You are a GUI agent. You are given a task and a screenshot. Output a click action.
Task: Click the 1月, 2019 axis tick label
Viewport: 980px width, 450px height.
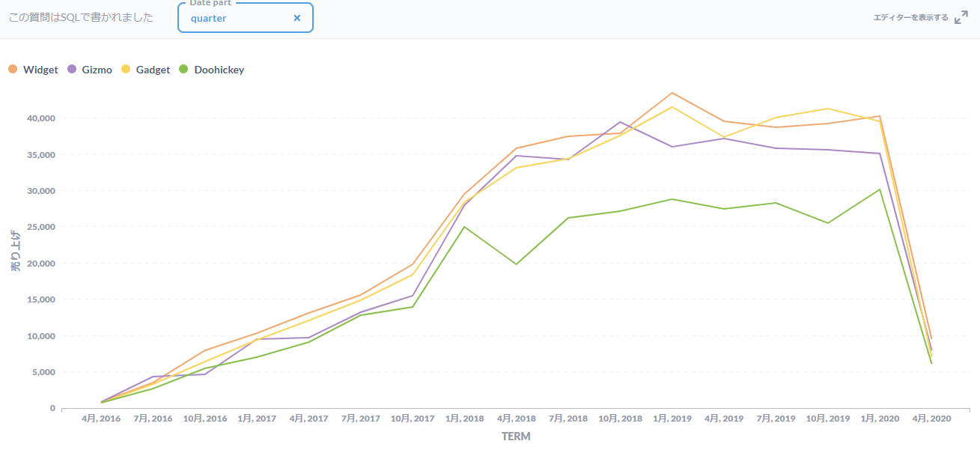click(x=672, y=419)
